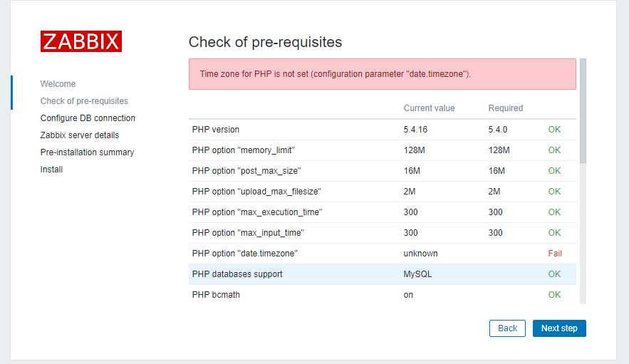The image size is (629, 364).
Task: Select the PHP databases support row
Action: 383,274
